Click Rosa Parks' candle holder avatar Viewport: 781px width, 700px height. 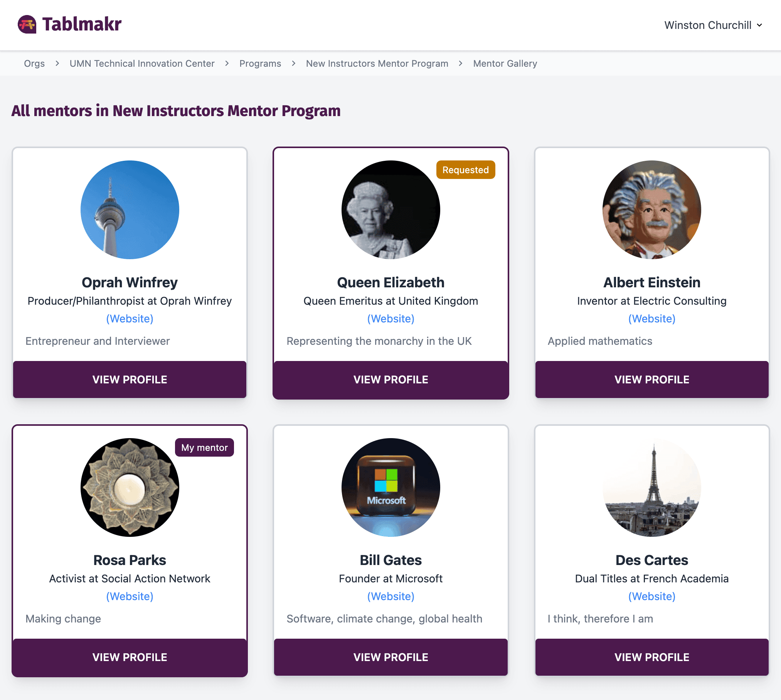tap(130, 487)
